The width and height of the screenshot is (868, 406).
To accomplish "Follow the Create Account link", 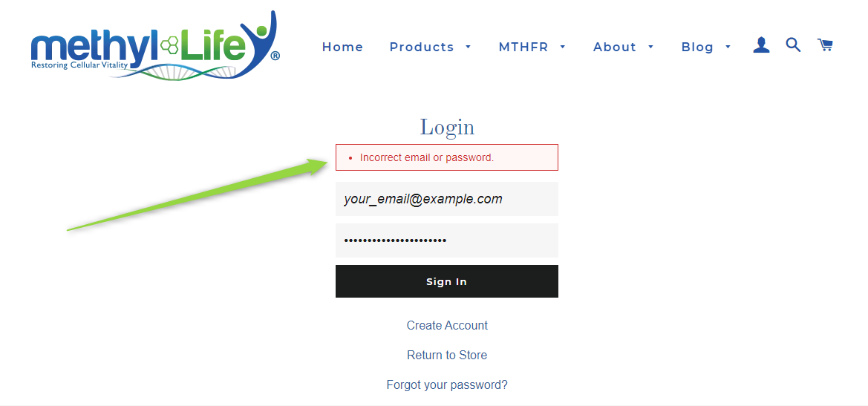I will coord(447,325).
